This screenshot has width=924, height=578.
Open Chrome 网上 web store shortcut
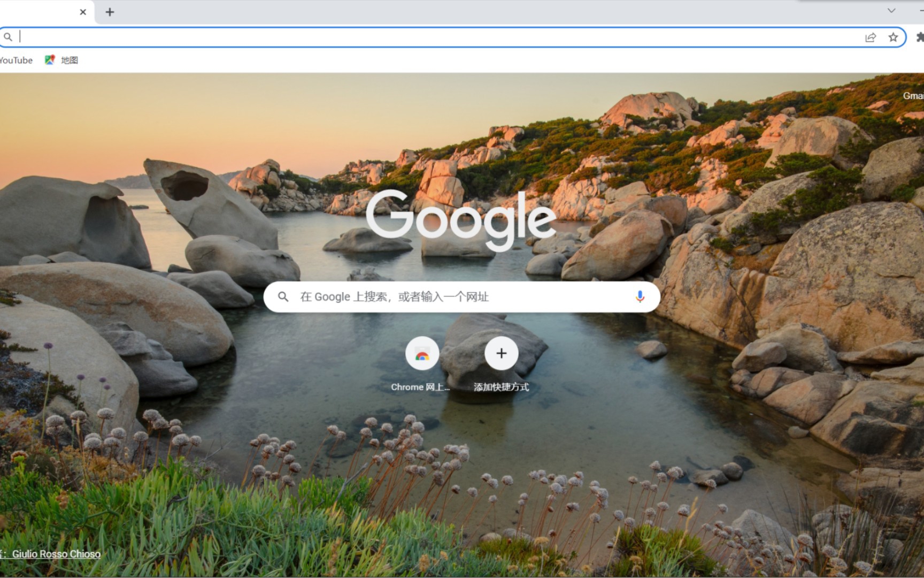421,364
